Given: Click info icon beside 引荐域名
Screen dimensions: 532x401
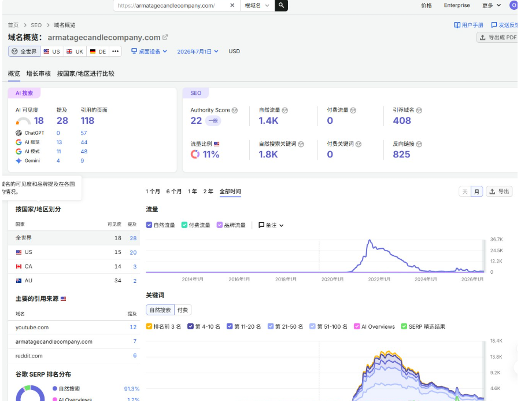Looking at the screenshot, I should coord(419,111).
